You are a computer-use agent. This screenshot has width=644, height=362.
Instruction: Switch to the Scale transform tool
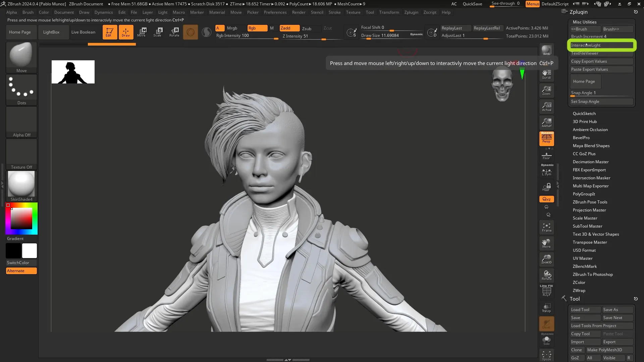click(158, 32)
